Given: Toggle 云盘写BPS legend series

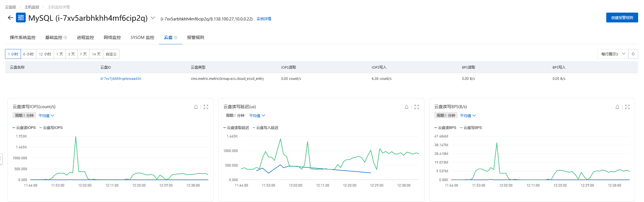Looking at the screenshot, I should tap(471, 128).
